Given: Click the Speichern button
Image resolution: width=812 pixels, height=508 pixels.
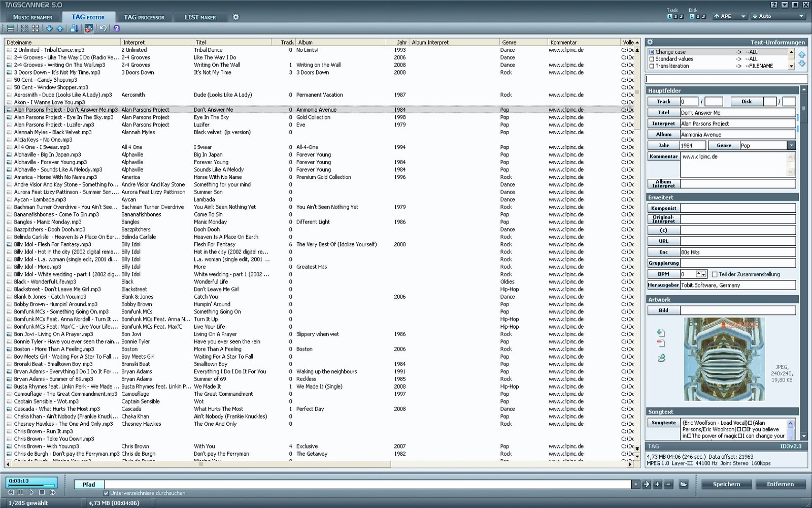Looking at the screenshot, I should pos(726,484).
